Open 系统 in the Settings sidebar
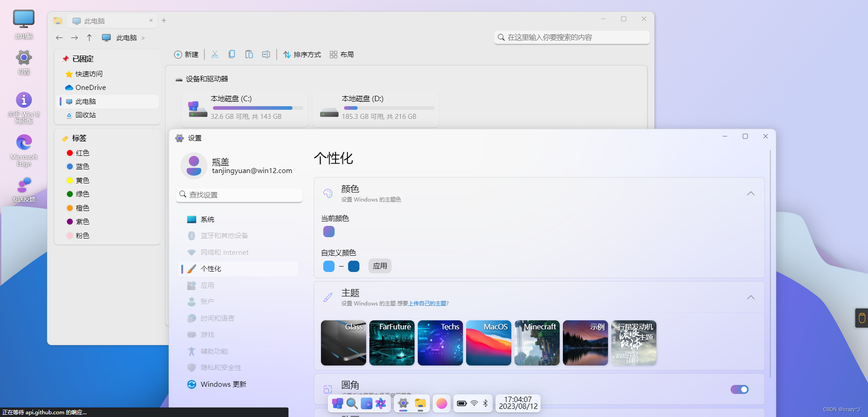Screen dimensions: 868x417 239,219
